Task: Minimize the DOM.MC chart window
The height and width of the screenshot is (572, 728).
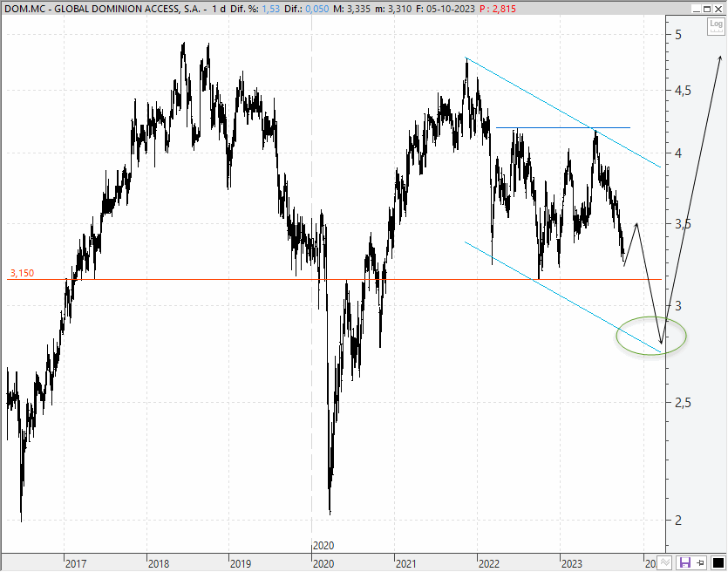Action: (x=696, y=9)
